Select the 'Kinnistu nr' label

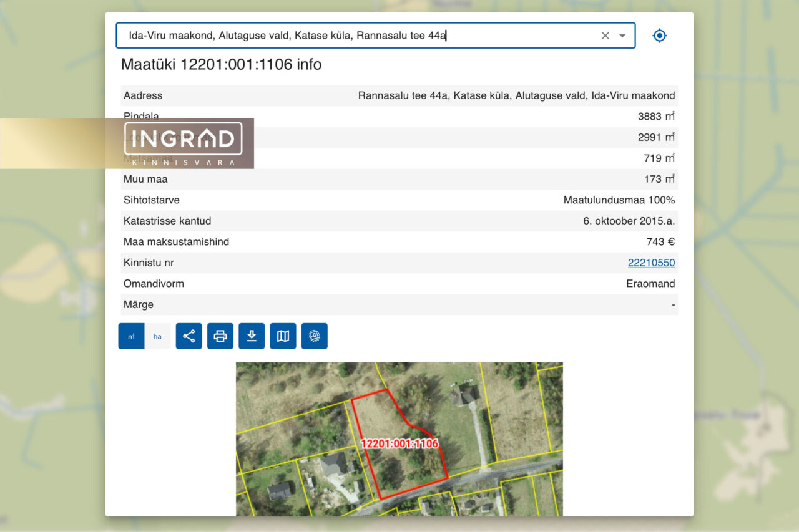149,263
